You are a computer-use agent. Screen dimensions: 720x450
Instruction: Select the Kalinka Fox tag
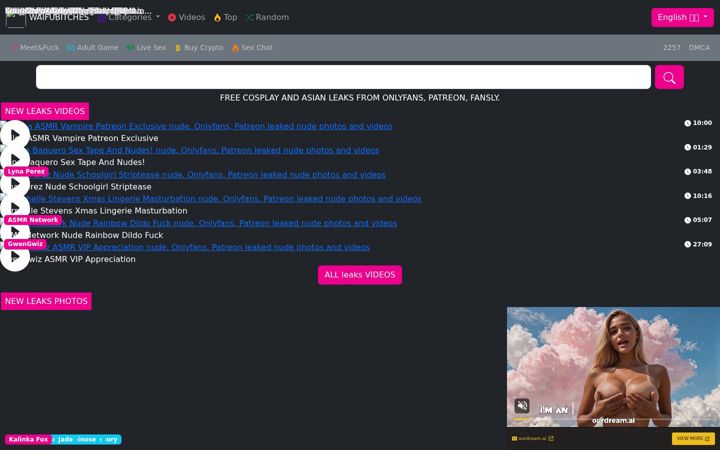coord(28,439)
